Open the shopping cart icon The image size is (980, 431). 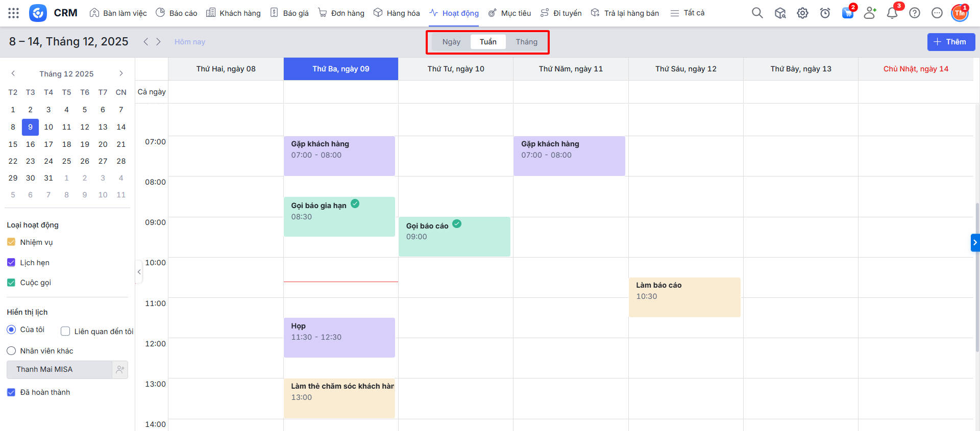click(847, 13)
